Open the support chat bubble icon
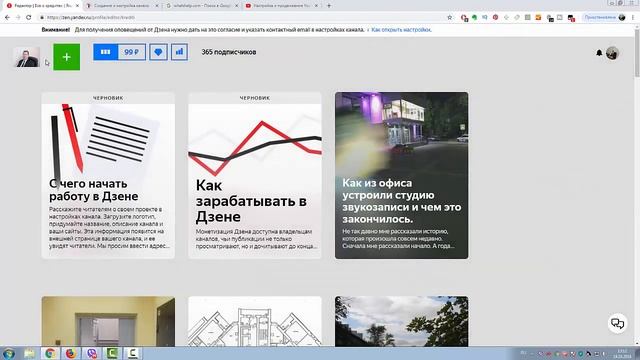 617,324
